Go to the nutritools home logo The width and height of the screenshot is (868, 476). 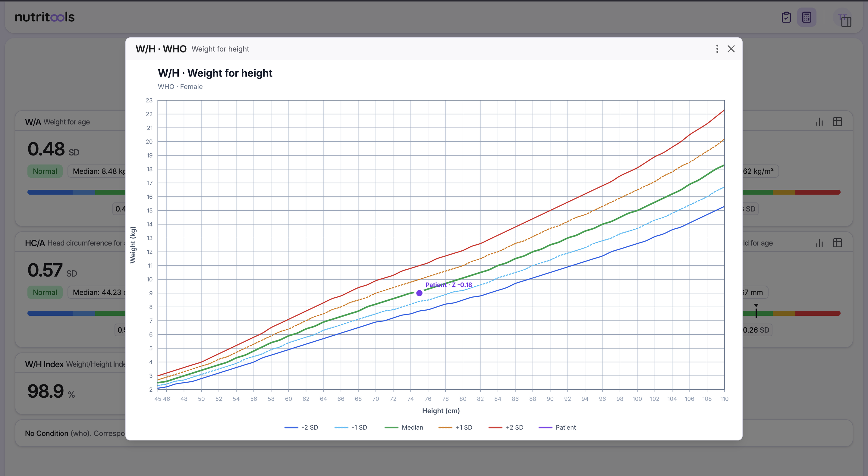(x=45, y=17)
